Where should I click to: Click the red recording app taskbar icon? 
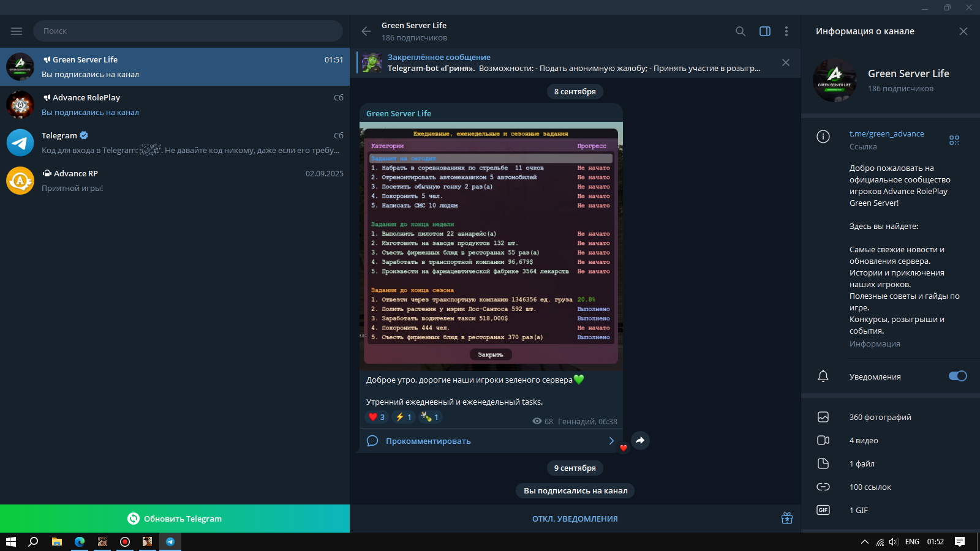pos(125,542)
